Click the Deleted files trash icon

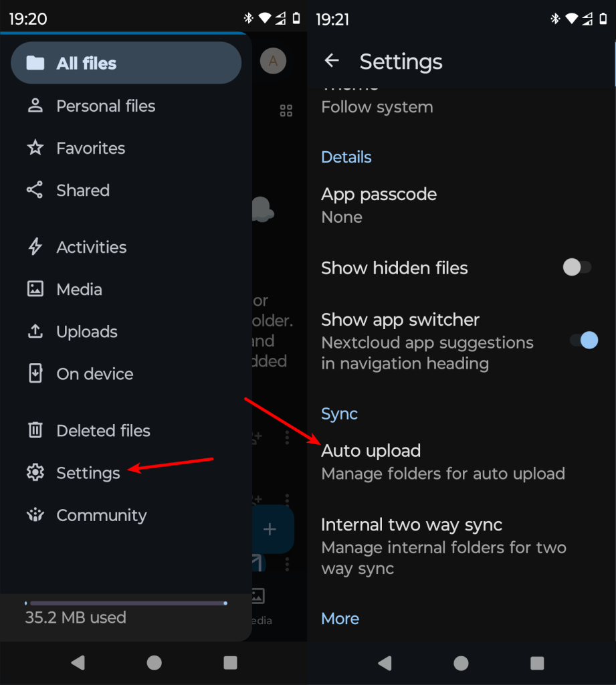coord(35,430)
